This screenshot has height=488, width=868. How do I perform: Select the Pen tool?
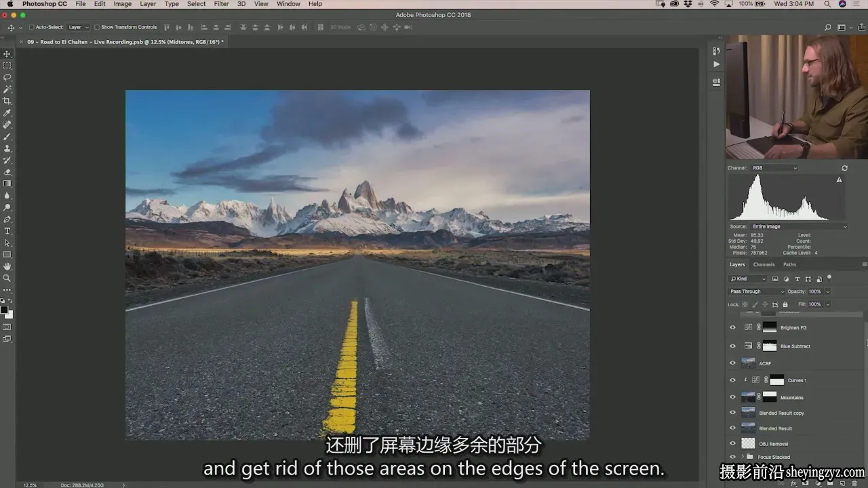coord(7,219)
